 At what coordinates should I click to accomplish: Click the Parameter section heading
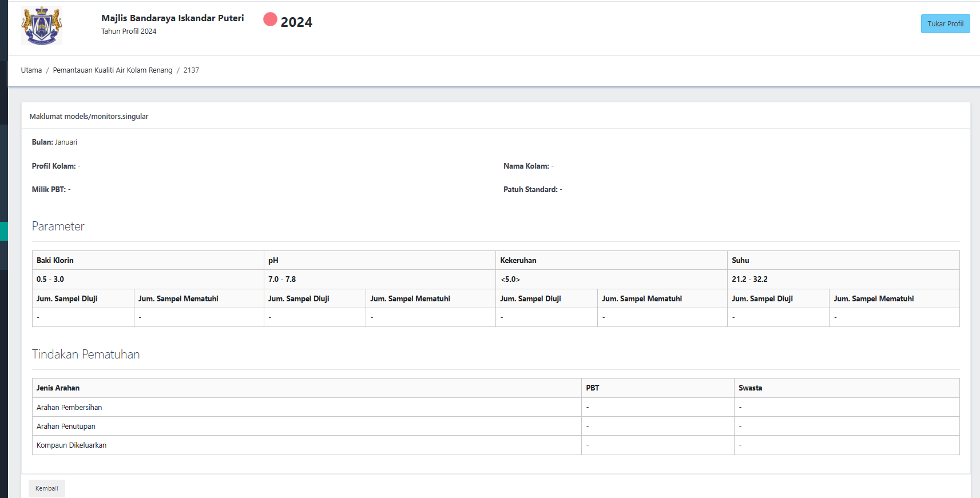tap(58, 226)
